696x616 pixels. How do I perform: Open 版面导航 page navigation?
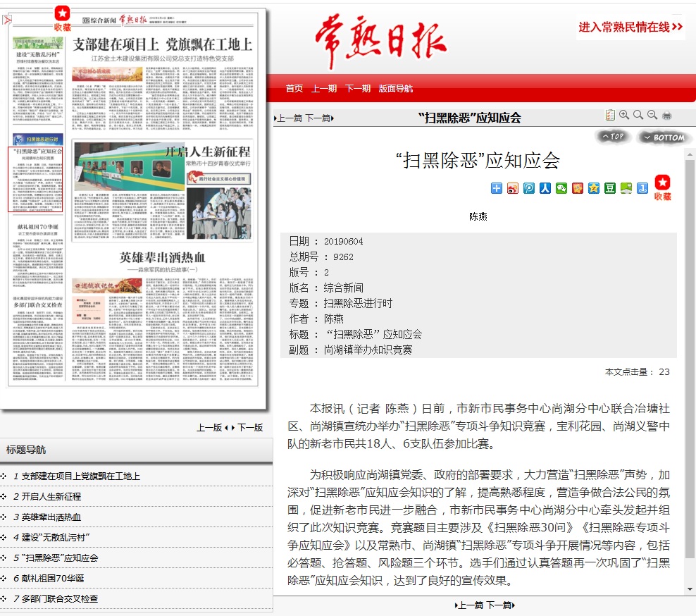395,88
